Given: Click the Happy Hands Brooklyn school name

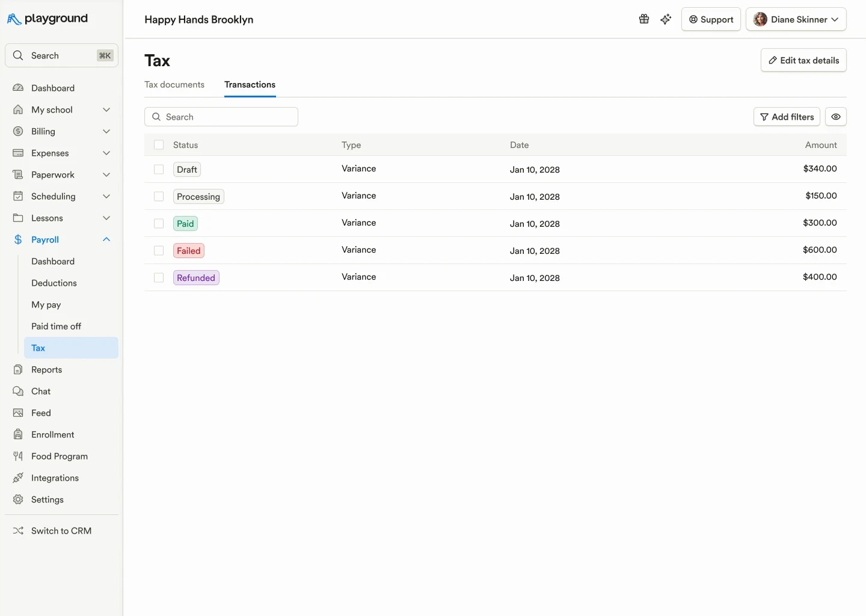Looking at the screenshot, I should (x=199, y=19).
